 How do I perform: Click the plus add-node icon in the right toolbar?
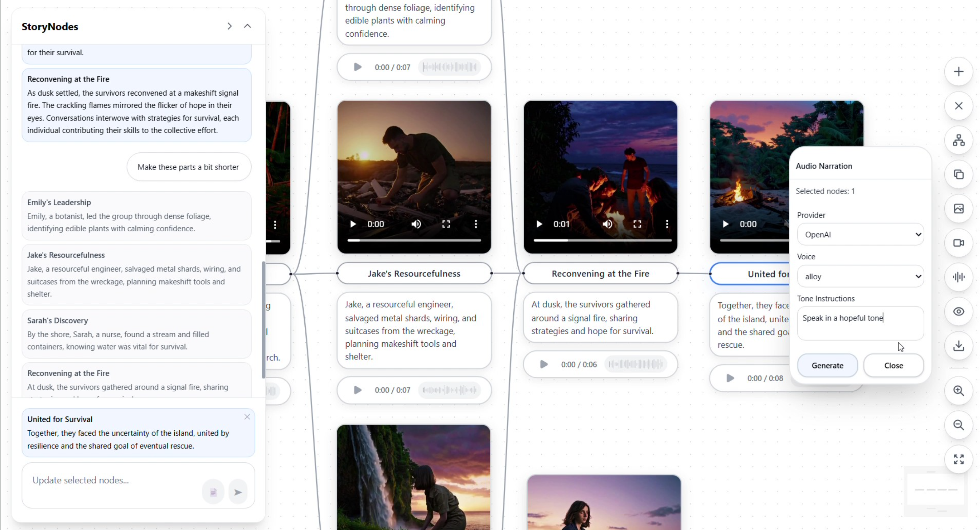point(958,72)
